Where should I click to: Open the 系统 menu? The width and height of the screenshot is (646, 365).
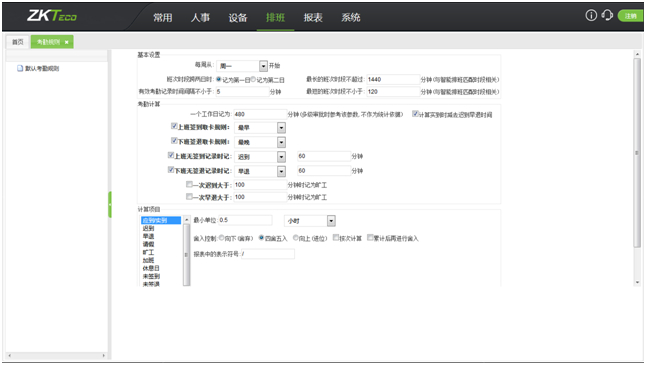click(x=351, y=17)
